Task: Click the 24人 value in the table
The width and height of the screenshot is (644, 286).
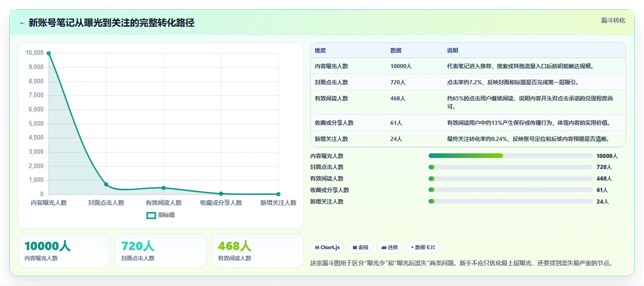Action: click(396, 139)
